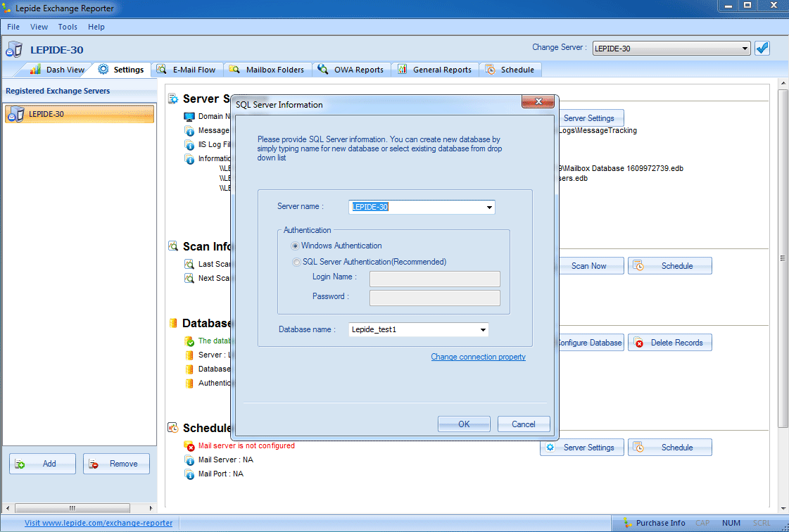Click the LEPIDE-30 server icon in header
789x532 pixels.
pos(15,49)
